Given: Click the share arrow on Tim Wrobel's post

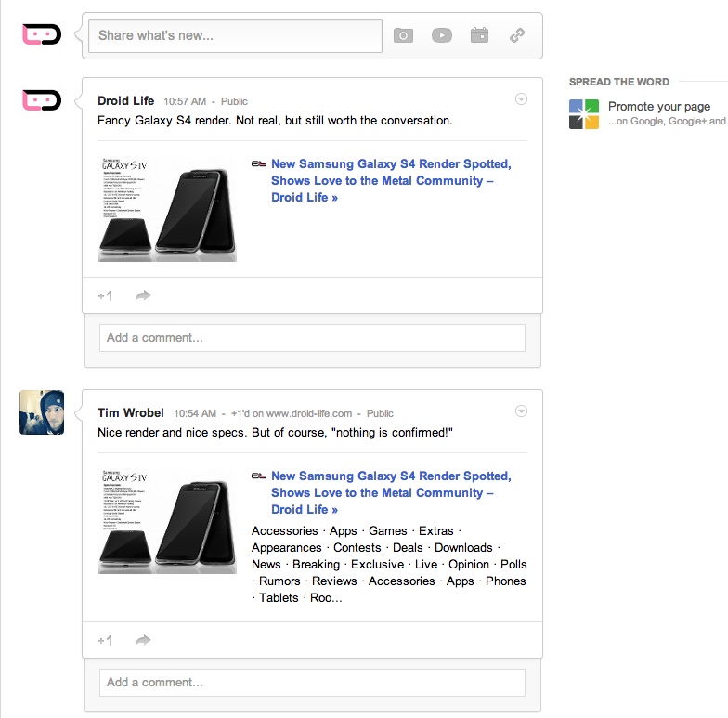Looking at the screenshot, I should (x=143, y=640).
